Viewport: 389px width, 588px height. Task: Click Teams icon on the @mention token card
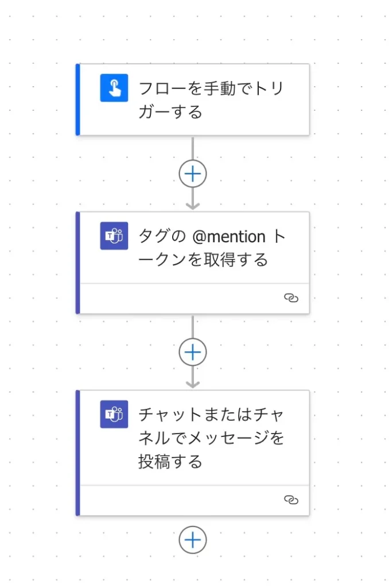pos(114,236)
